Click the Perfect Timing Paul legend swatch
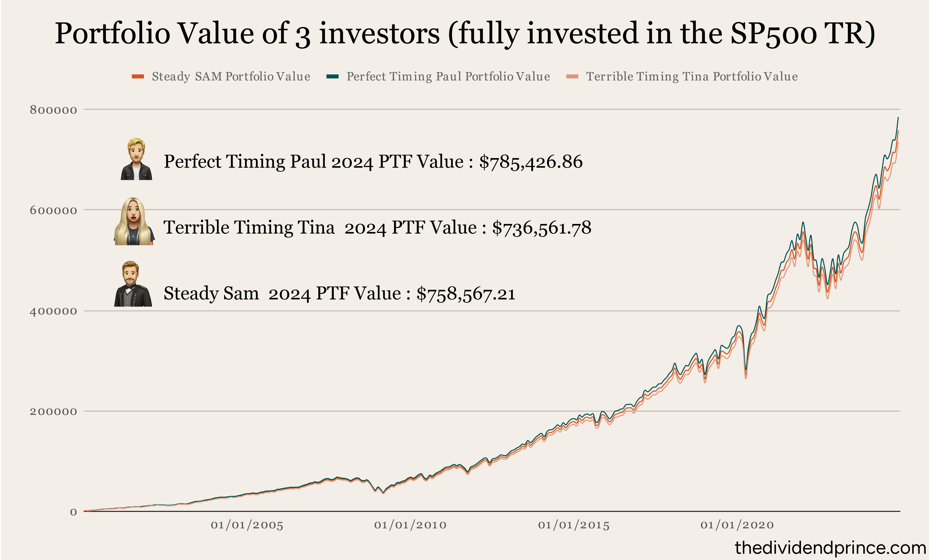Viewport: 931px width, 560px height. (x=332, y=77)
